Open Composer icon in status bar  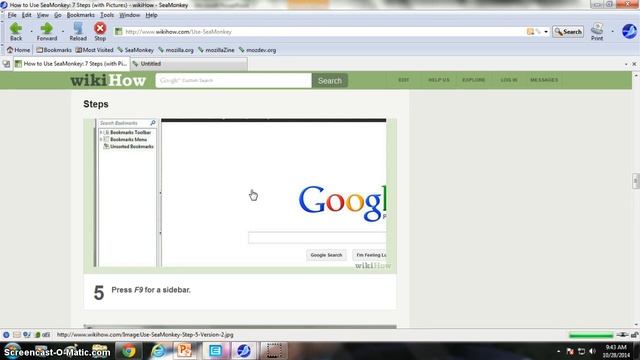27,335
